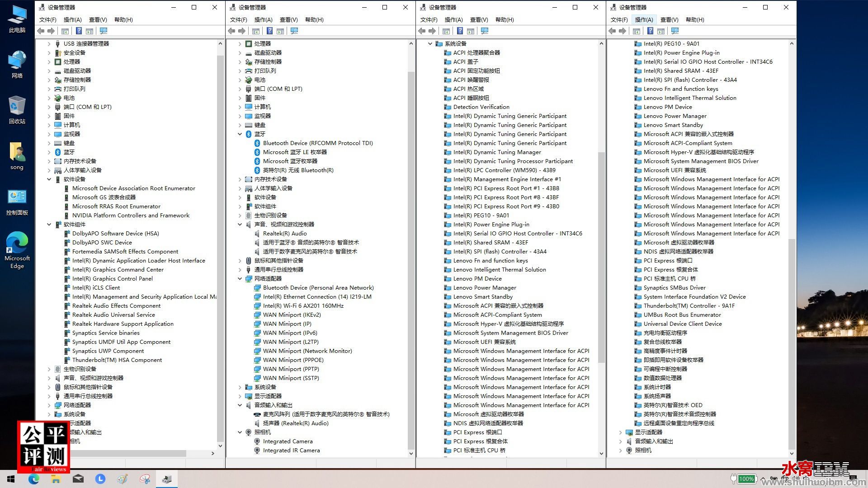Image resolution: width=868 pixels, height=488 pixels.
Task: Collapse the 网络适配器 node in the second window
Action: tap(240, 279)
